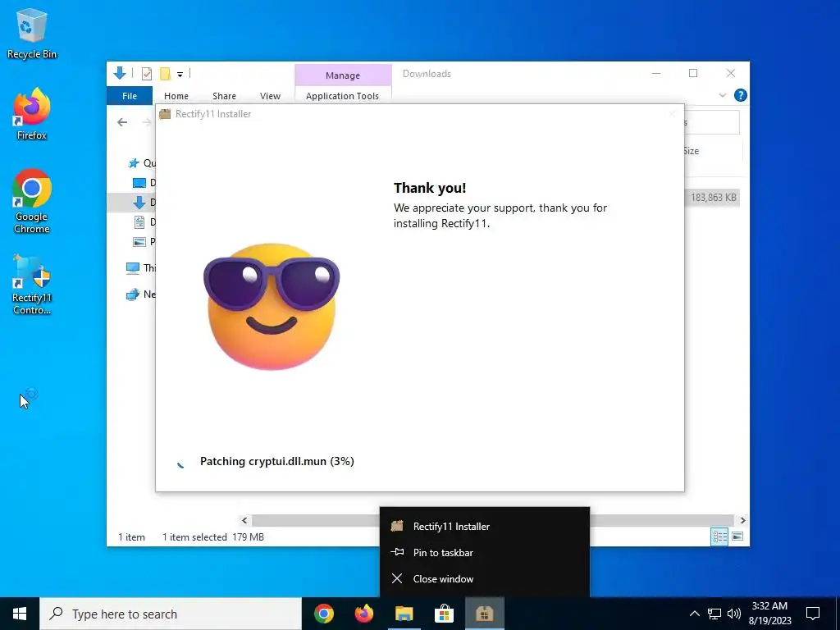Open the View ribbon tab

(270, 96)
